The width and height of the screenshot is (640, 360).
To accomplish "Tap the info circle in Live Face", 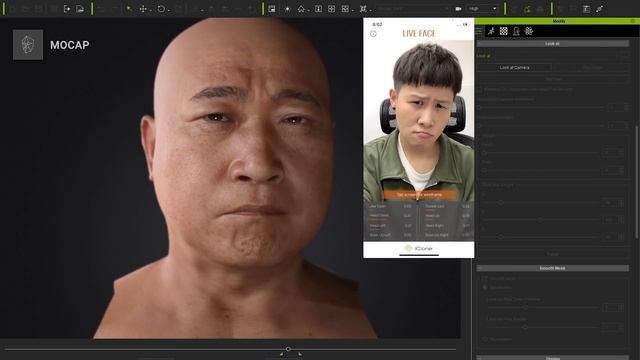I will [373, 34].
